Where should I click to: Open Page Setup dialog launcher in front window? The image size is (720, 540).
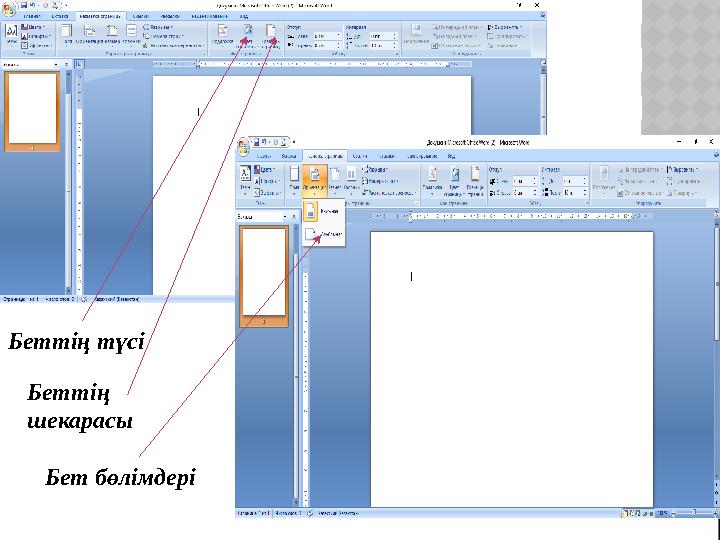pos(416,203)
